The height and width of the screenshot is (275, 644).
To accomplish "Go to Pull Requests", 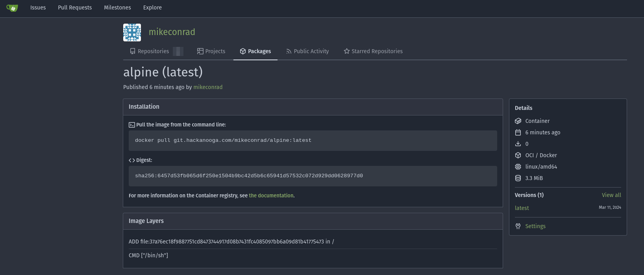I will 75,7.
